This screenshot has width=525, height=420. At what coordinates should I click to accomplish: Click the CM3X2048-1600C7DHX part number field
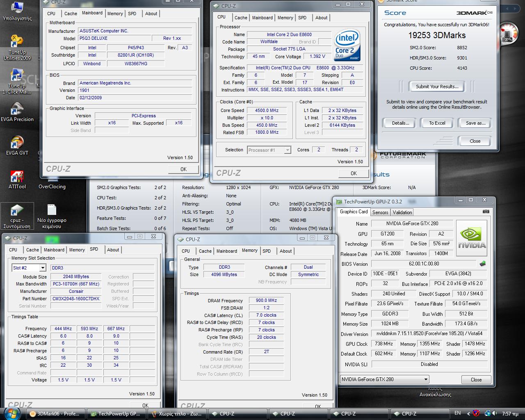click(76, 299)
